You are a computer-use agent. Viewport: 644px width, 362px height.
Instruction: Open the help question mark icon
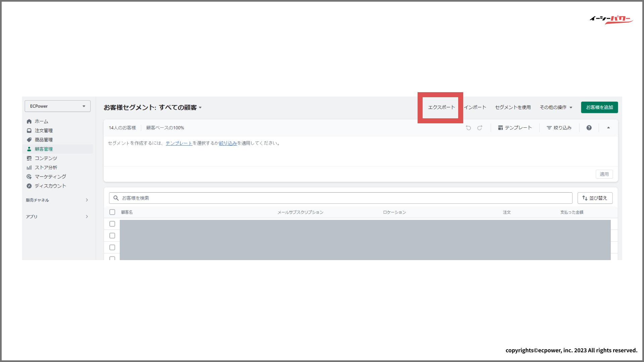pyautogui.click(x=589, y=128)
